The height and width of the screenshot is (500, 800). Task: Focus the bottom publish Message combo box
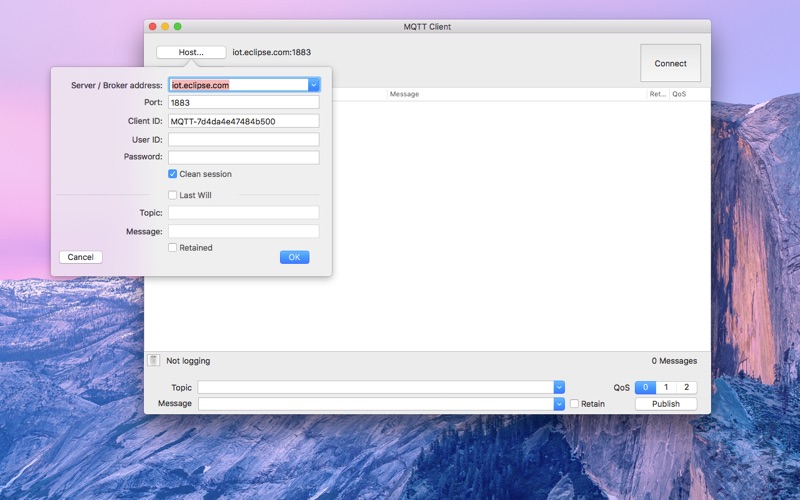coord(376,404)
